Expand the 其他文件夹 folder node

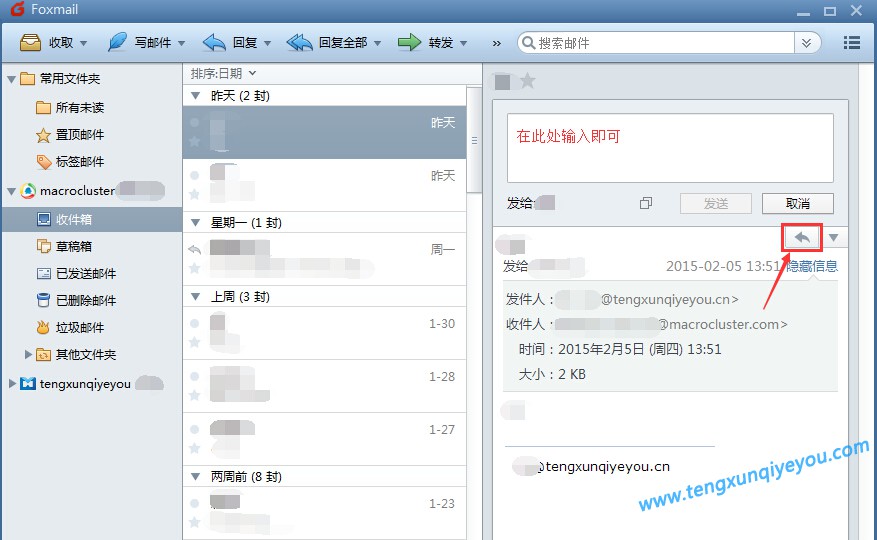28,354
